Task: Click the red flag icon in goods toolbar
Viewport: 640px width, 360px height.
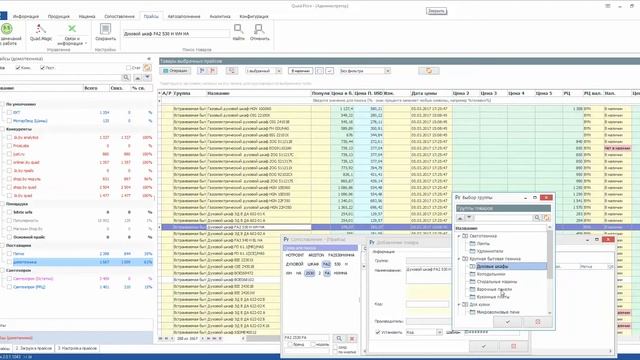Action: point(213,71)
